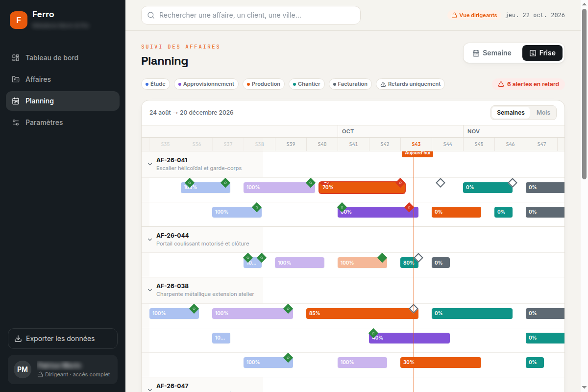Image resolution: width=588 pixels, height=392 pixels.
Task: Collapse affaire AF-26-041 group
Action: (150, 164)
